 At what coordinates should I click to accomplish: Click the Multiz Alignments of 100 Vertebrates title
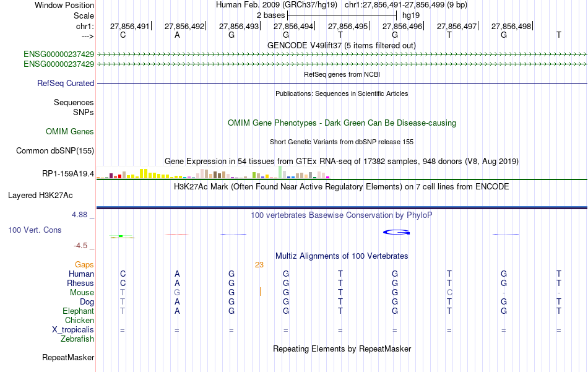point(342,256)
